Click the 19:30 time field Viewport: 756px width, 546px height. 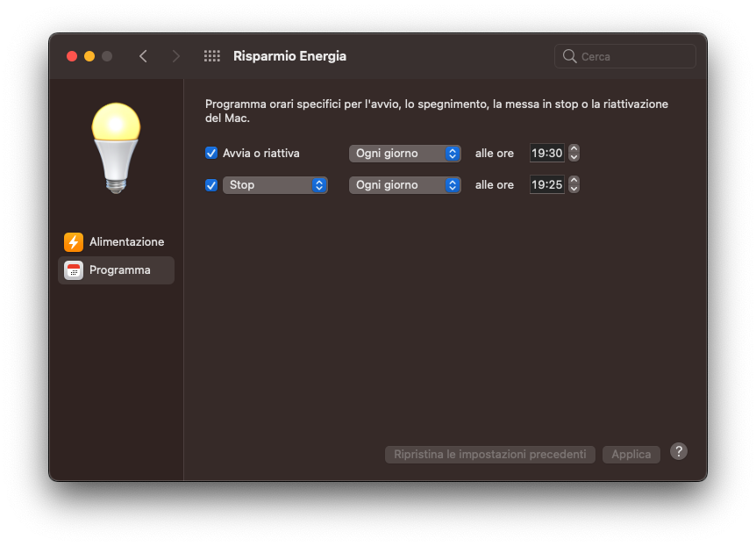click(546, 153)
